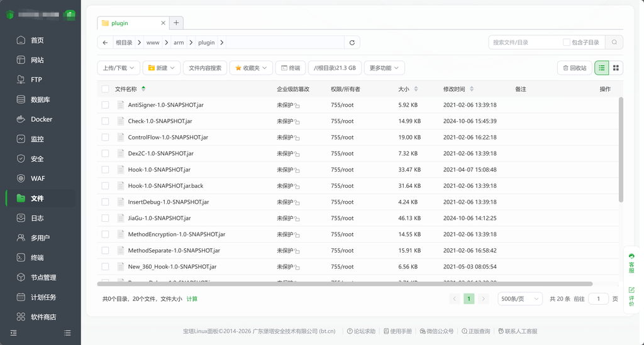Select Hook-1.0-SNAPSHOT.jar.back checkbox

coord(105,186)
